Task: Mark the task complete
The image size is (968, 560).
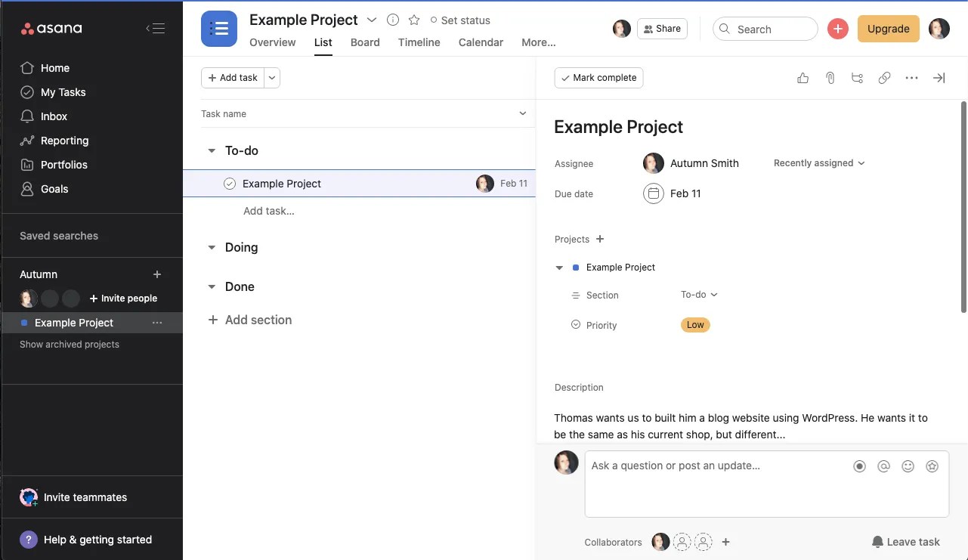Action: tap(598, 77)
